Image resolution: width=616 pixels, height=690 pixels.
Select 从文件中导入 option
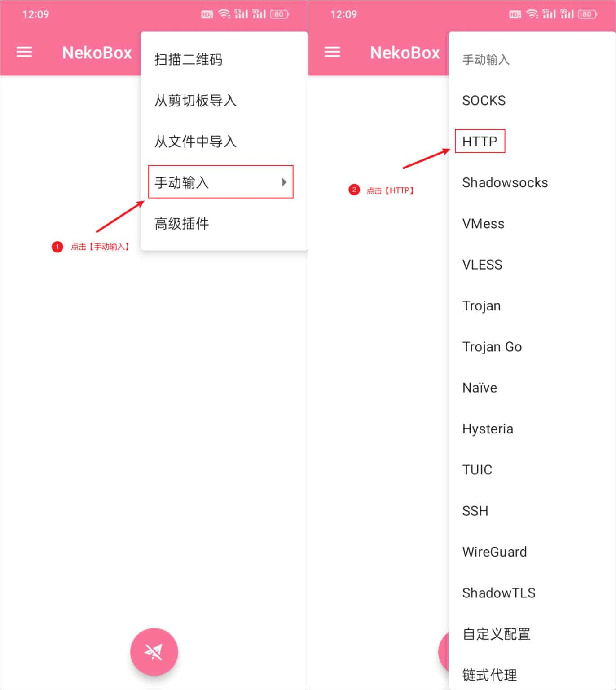(x=195, y=142)
